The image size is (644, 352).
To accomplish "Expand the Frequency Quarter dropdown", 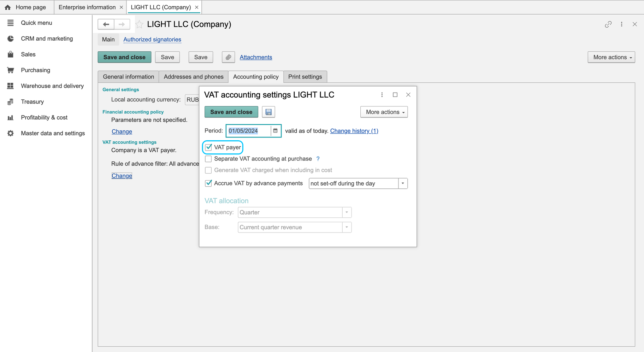I will click(347, 212).
